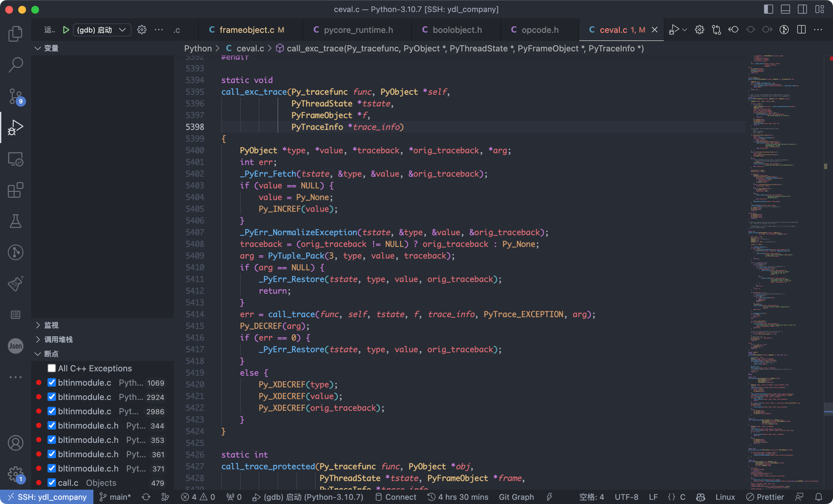Viewport: 833px width, 504px height.
Task: Enable the bltinmodule.c line 1069 breakpoint
Action: coord(51,382)
